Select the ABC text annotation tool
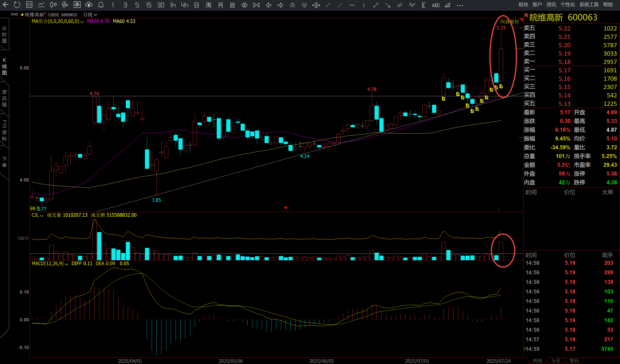The height and width of the screenshot is (364, 620). pos(436,5)
